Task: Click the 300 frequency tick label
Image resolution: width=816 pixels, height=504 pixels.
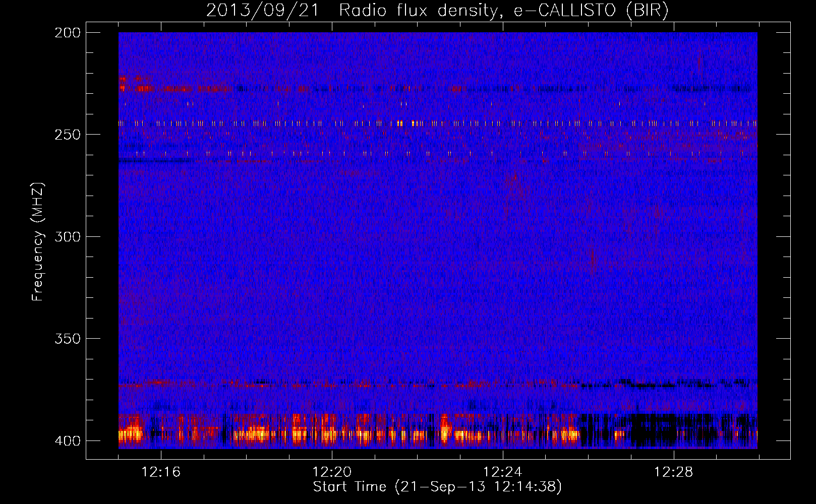Action: tap(68, 236)
